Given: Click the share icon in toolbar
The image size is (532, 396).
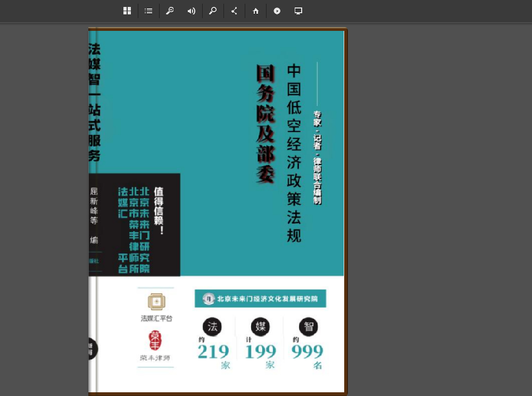Looking at the screenshot, I should (x=234, y=11).
